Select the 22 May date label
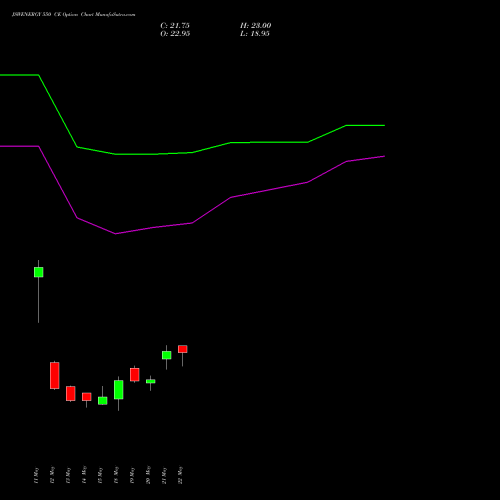Image resolution: width=500 pixels, height=500 pixels. pos(180,475)
